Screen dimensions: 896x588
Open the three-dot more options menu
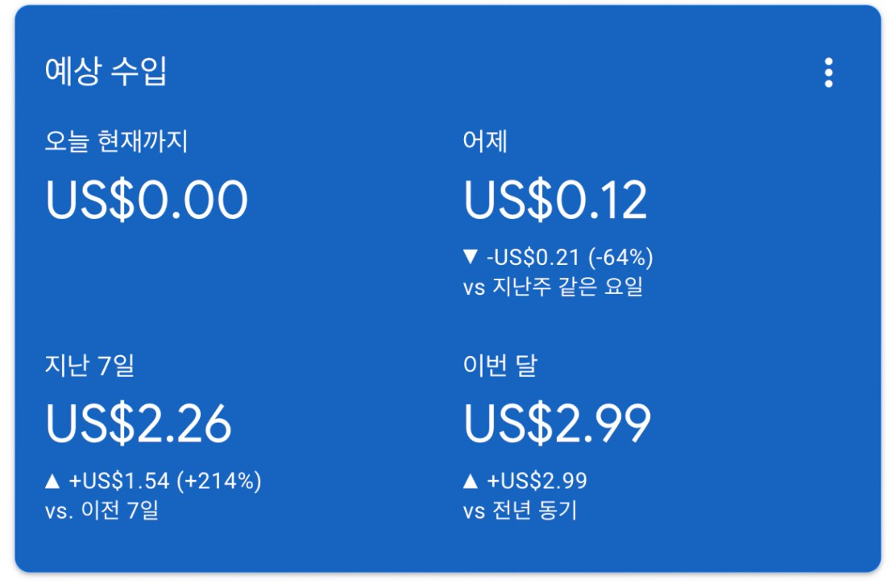pos(828,72)
